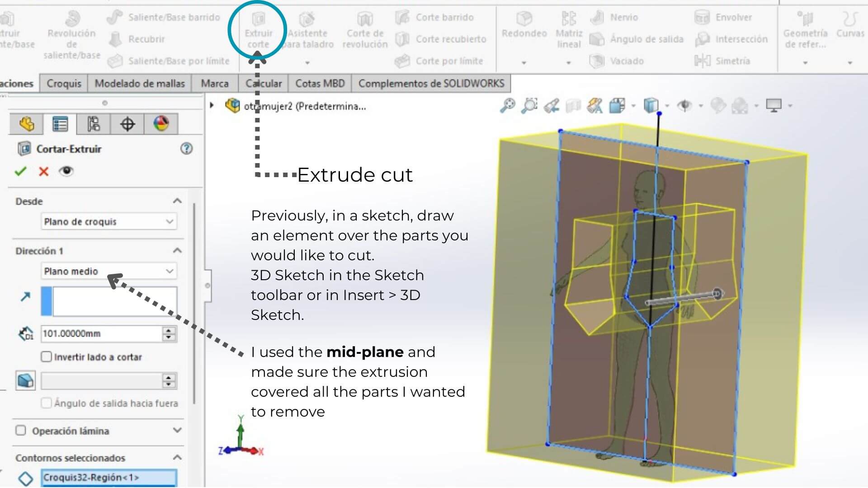Click the direction of extrusion arrow icon
Viewport: 868px width, 488px height.
pos(25,296)
